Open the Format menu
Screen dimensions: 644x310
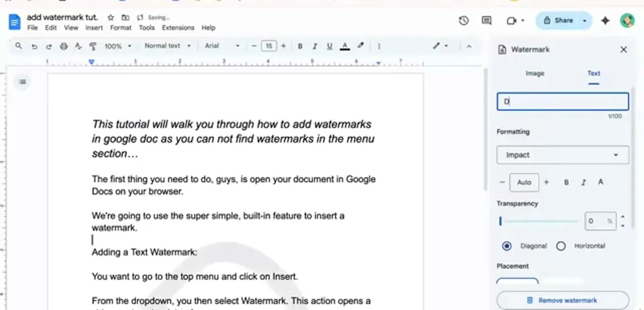121,28
